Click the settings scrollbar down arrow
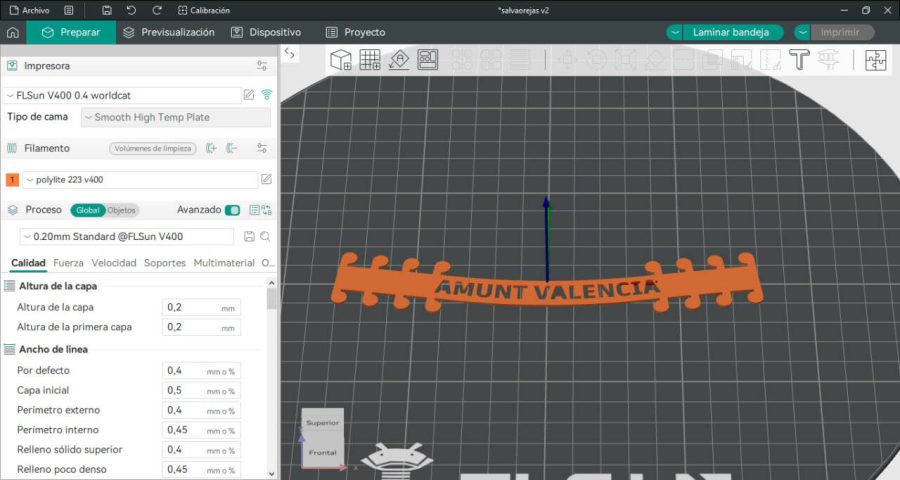The image size is (900, 480). tap(271, 474)
